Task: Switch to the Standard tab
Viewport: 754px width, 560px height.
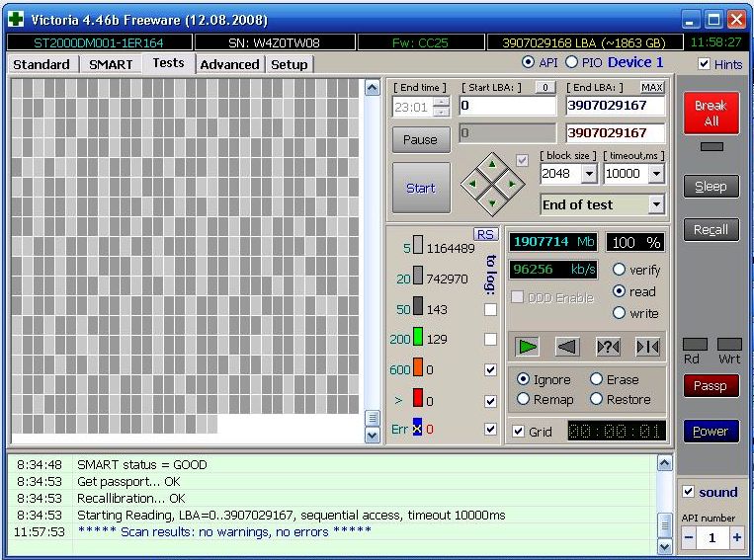Action: [x=42, y=64]
